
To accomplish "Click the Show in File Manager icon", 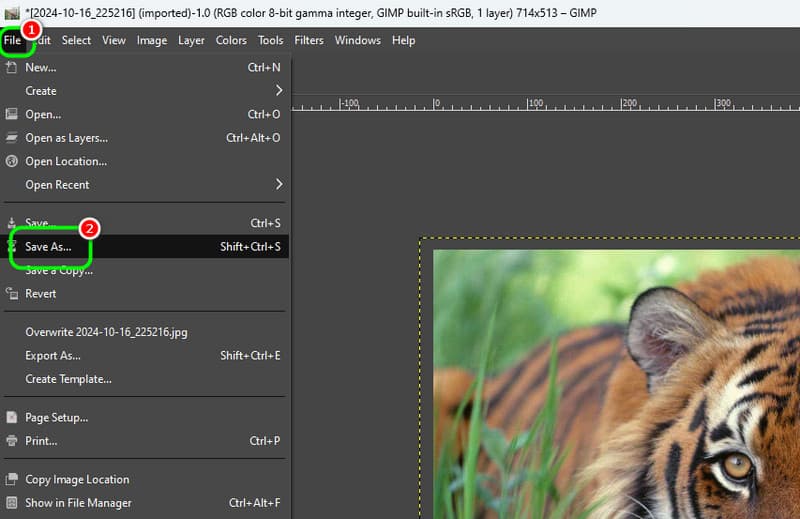I will [x=12, y=503].
